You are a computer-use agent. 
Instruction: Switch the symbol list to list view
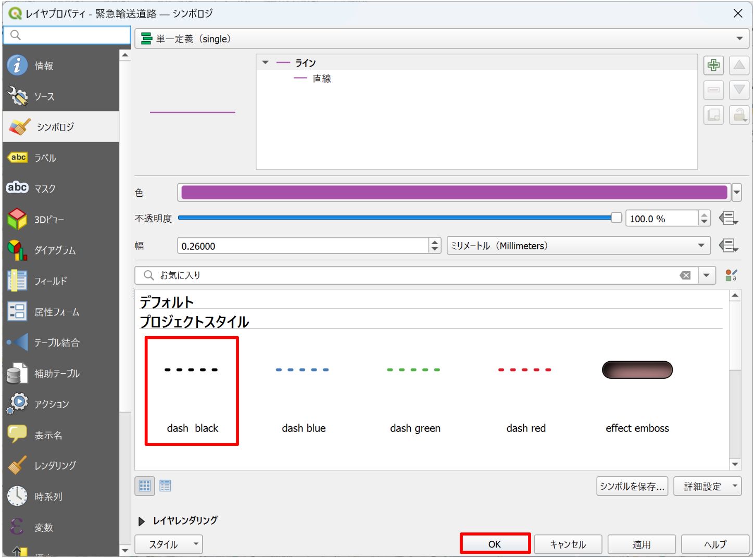(165, 486)
